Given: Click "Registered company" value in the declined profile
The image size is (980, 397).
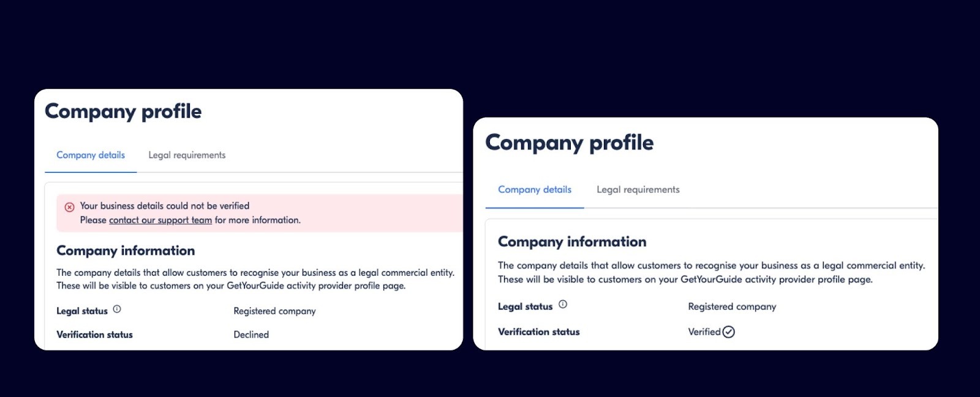Looking at the screenshot, I should pyautogui.click(x=274, y=311).
